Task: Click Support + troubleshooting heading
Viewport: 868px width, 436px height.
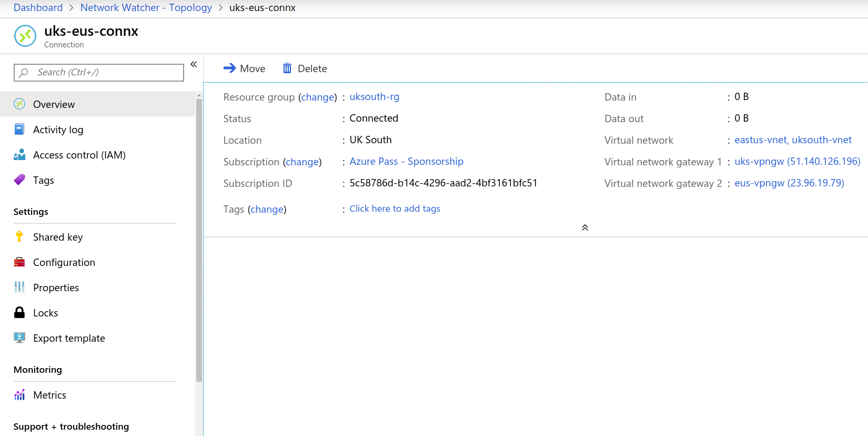Action: pos(71,427)
